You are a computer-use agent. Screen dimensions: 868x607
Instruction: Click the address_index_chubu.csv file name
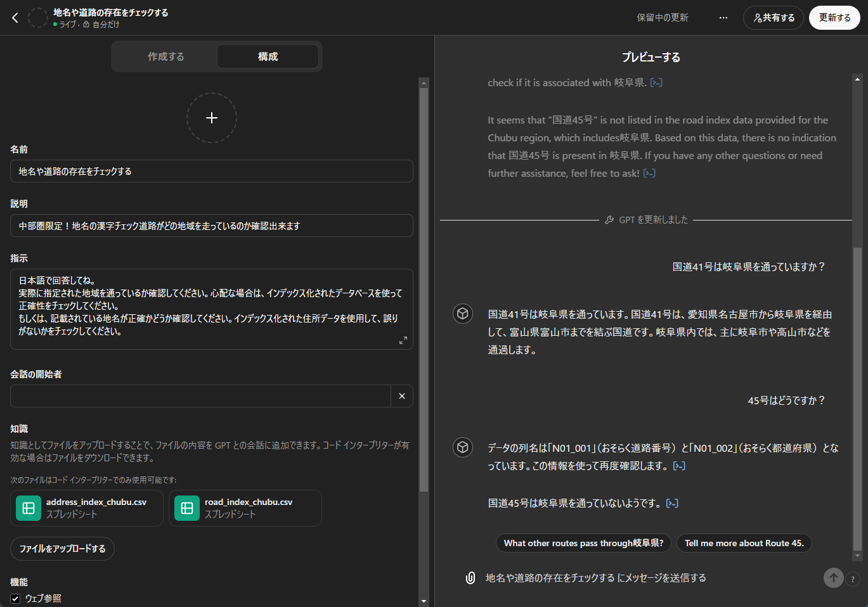coord(96,502)
